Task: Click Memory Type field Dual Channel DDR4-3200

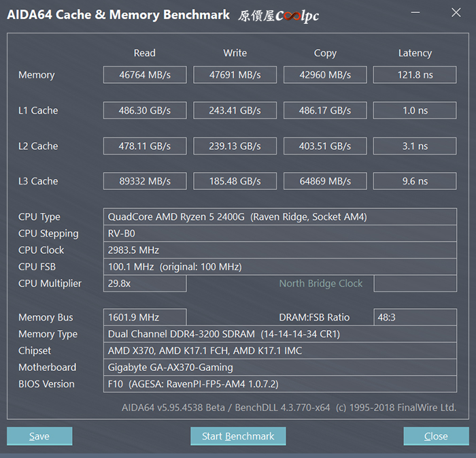Action: point(280,333)
